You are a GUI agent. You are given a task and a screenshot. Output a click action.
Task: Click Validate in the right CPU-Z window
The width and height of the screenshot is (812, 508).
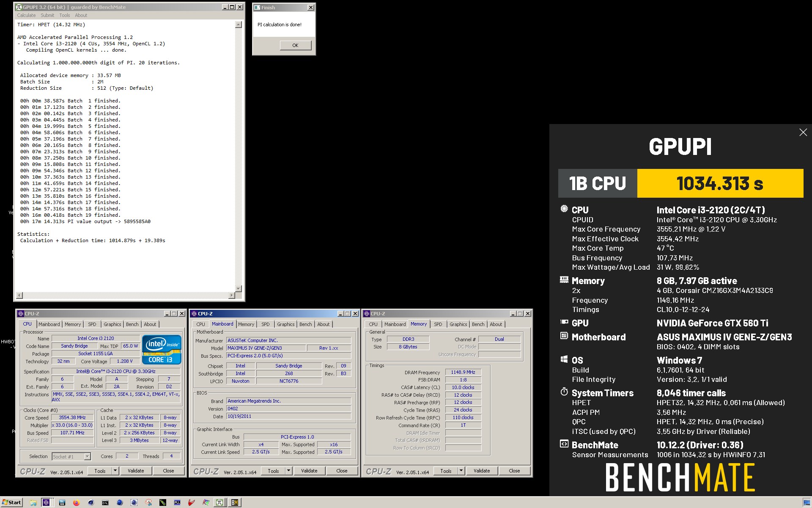point(482,471)
